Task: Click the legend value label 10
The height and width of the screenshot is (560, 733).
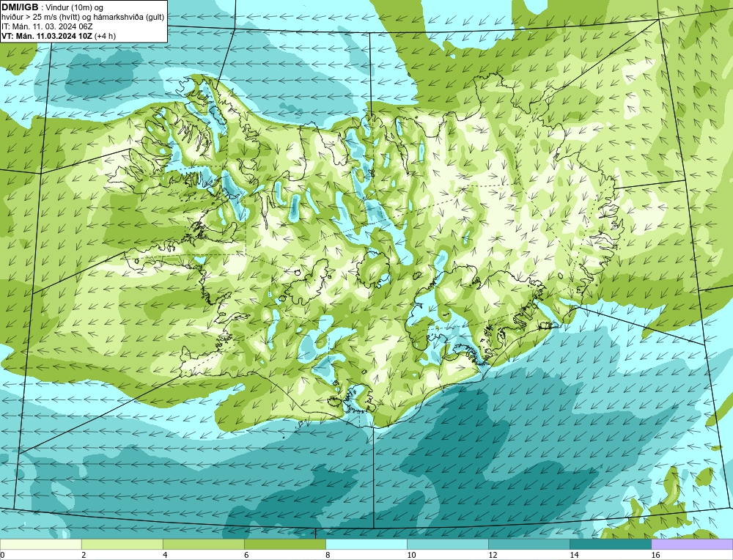Action: [x=411, y=555]
